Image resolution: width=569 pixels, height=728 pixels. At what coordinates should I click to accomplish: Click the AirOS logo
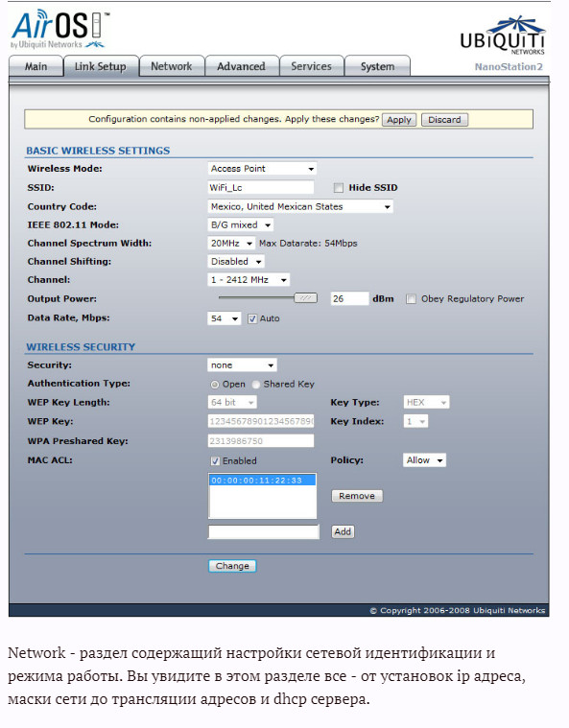[60, 29]
